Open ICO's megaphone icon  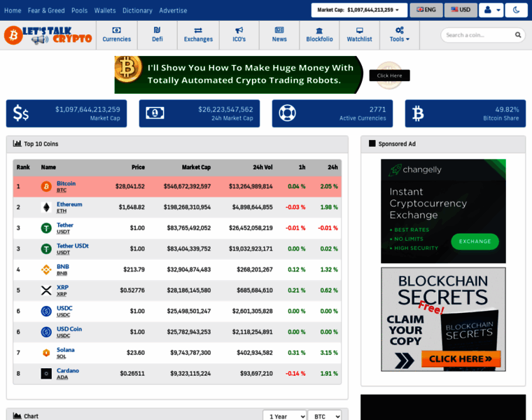point(239,31)
